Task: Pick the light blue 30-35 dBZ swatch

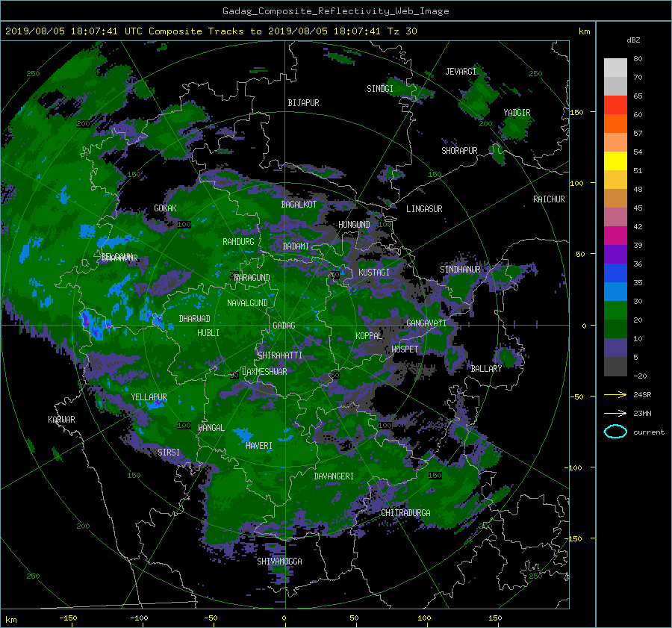Action: [x=615, y=292]
